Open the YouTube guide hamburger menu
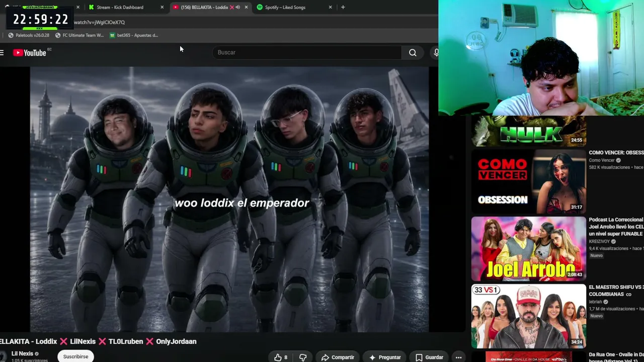Viewport: 644px width, 362px height. (x=2, y=53)
